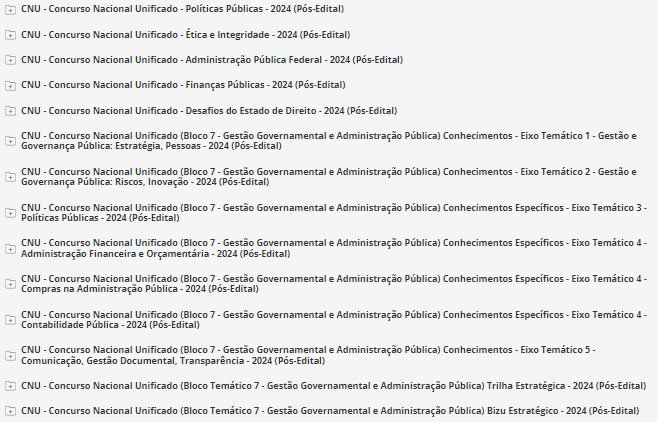The height and width of the screenshot is (422, 658).
Task: Expand Desafios do Estado de Direito
Action: coord(10,110)
